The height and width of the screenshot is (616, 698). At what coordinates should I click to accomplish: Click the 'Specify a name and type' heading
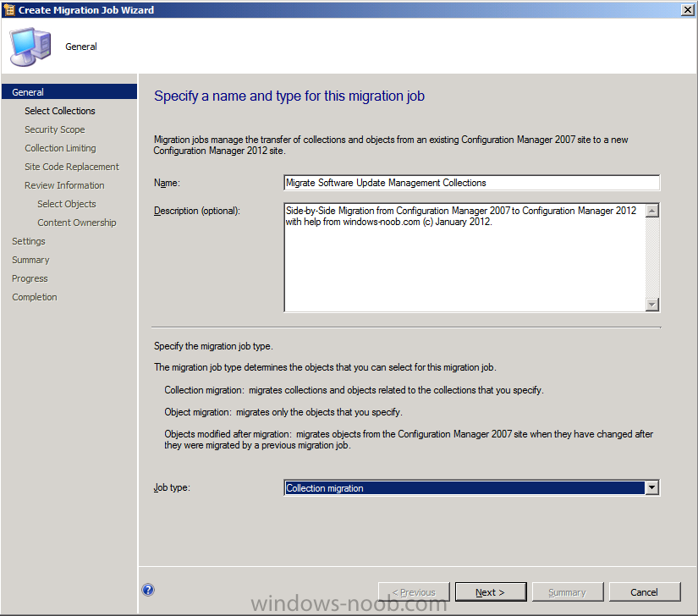pyautogui.click(x=289, y=96)
